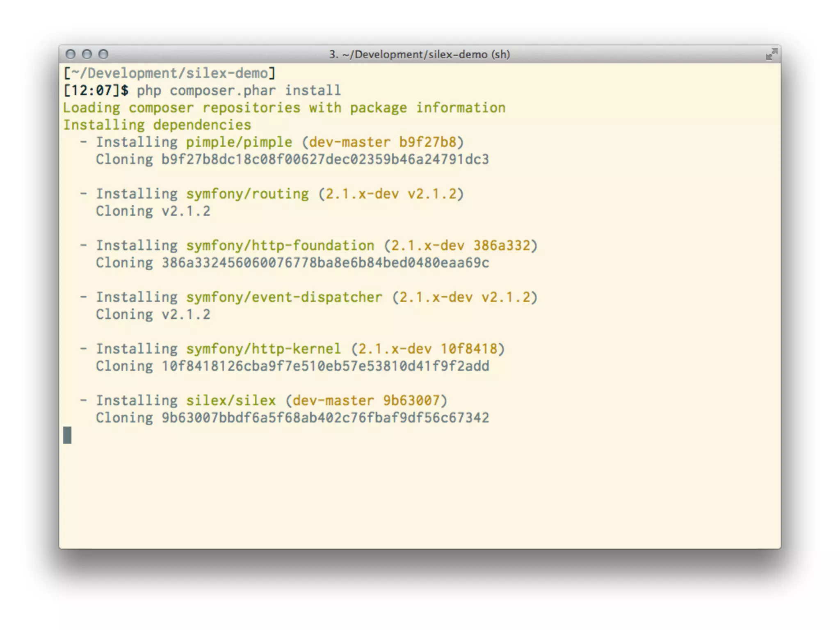Click the 'Installing dependencies' line
840x630 pixels.
click(157, 125)
